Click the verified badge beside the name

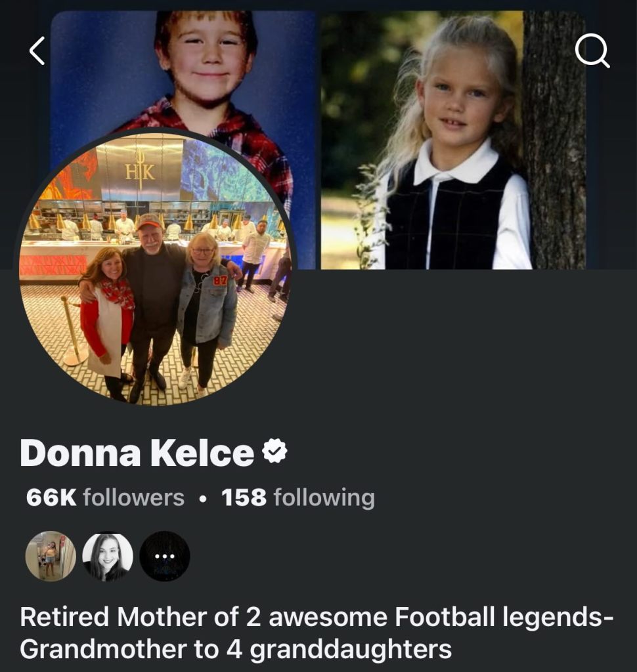[275, 451]
